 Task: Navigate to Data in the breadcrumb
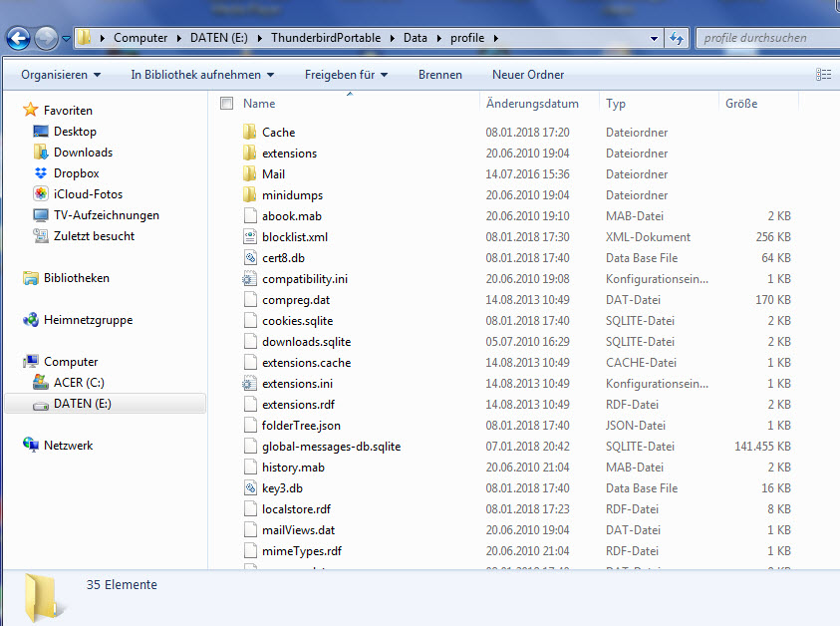coord(416,38)
